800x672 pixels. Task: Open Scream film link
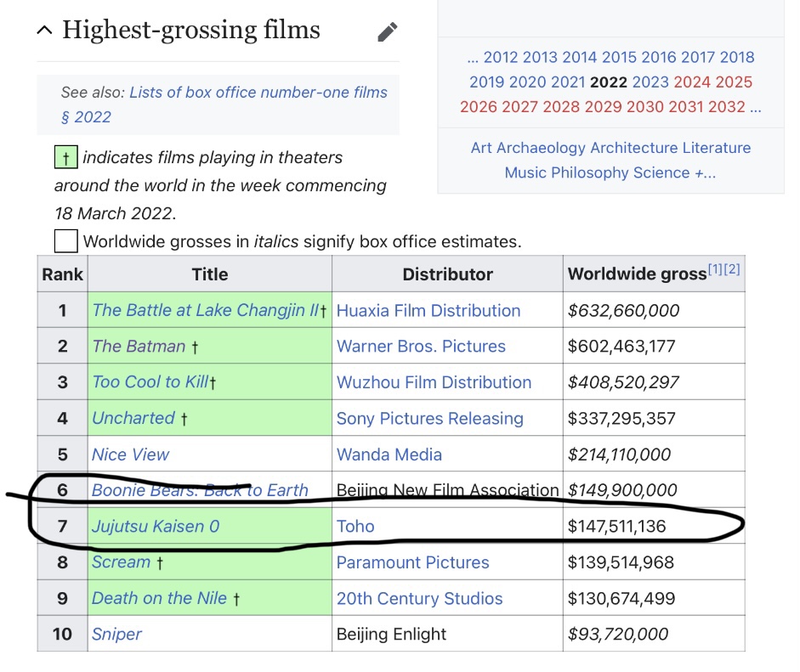[122, 562]
